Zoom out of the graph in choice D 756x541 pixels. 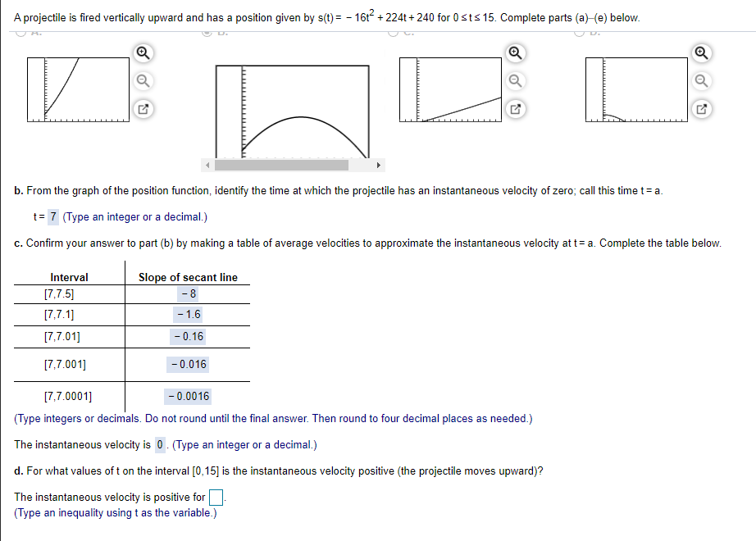tap(701, 80)
